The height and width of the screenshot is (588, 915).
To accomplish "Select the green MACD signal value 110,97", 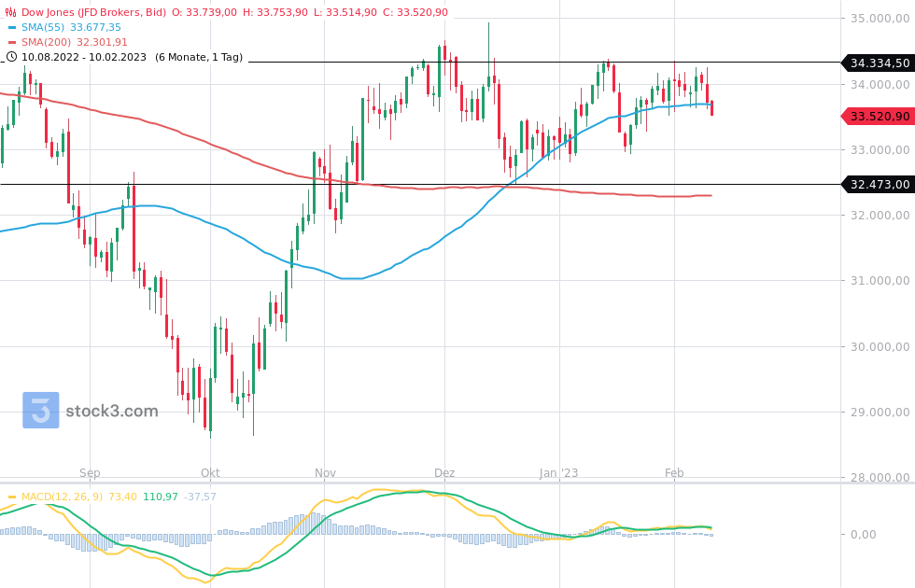I will click(x=161, y=497).
